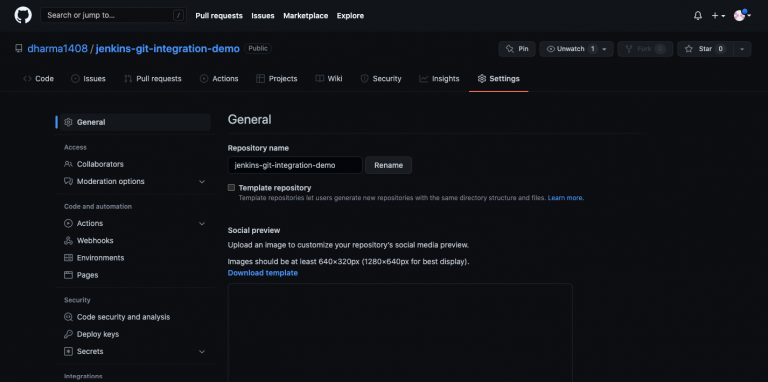Switch to the Insights tab

coord(439,78)
